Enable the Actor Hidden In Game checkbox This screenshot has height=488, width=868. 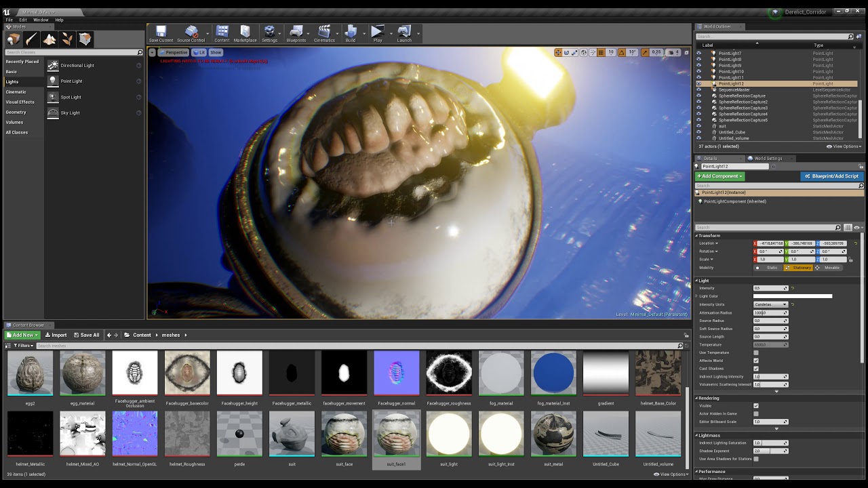[756, 413]
